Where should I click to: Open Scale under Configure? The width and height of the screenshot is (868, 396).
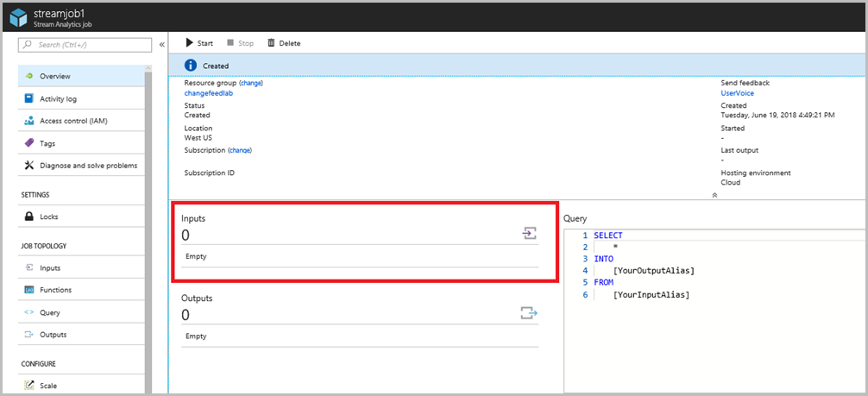(x=81, y=386)
